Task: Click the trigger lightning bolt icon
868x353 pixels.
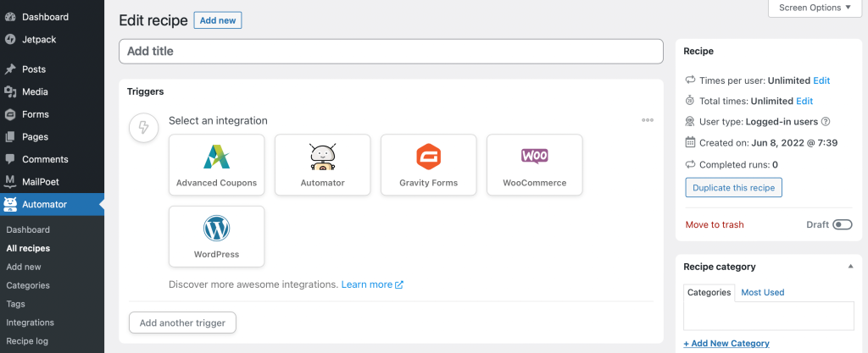Action: (143, 128)
